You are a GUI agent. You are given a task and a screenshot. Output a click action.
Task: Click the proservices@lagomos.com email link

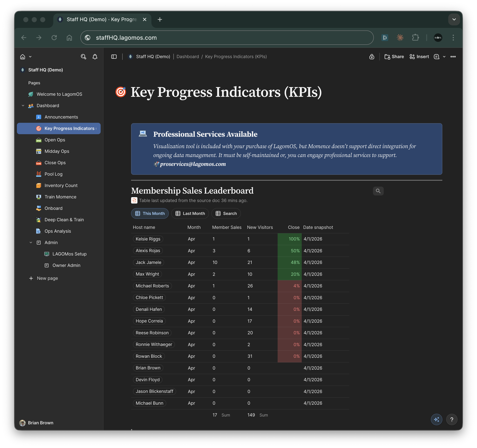pos(193,164)
